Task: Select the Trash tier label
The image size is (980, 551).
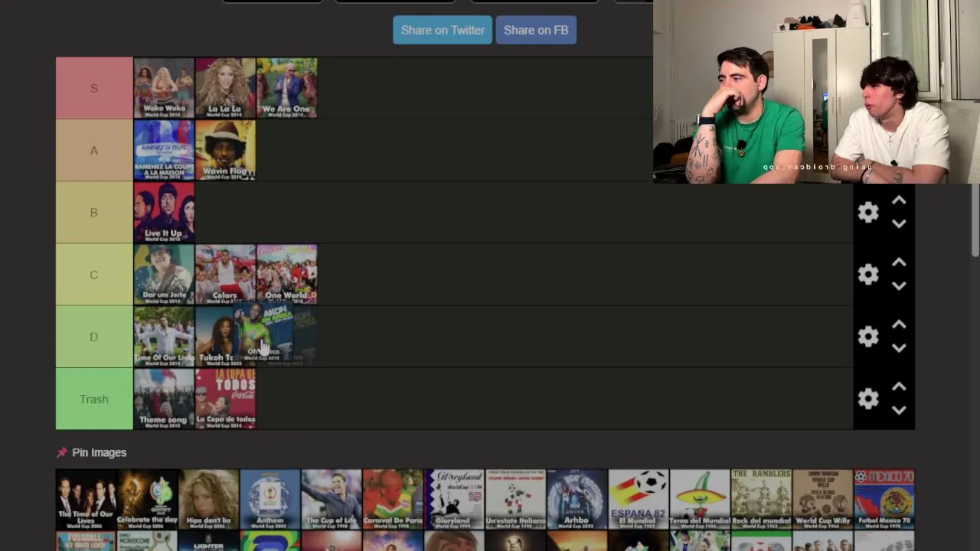Action: [x=94, y=399]
